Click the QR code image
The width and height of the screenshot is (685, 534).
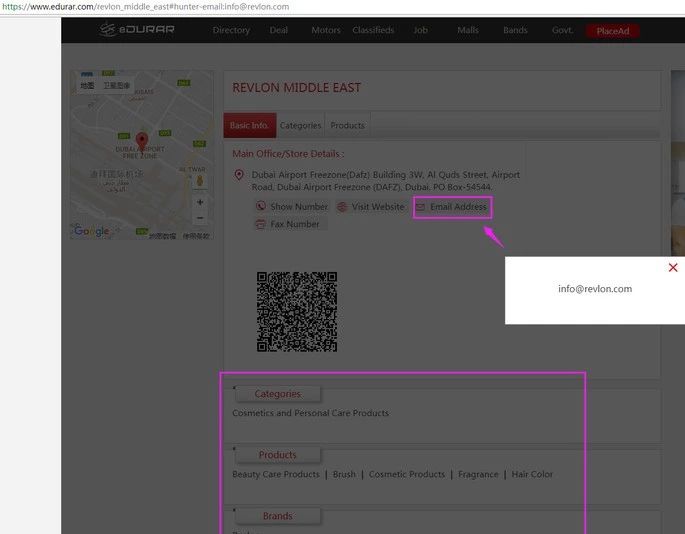297,311
